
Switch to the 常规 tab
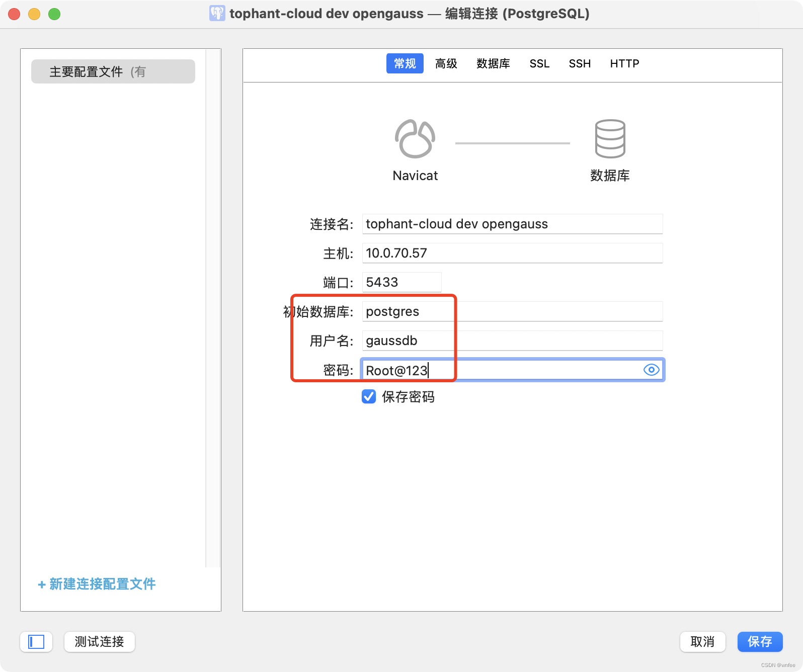pos(405,63)
